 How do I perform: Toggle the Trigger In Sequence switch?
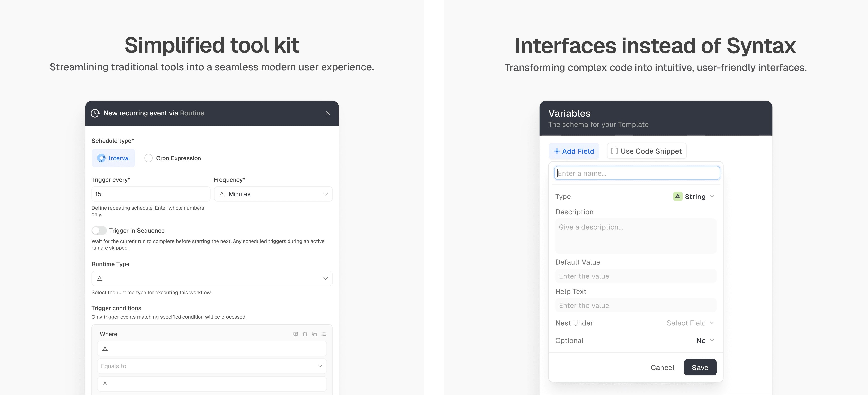99,230
